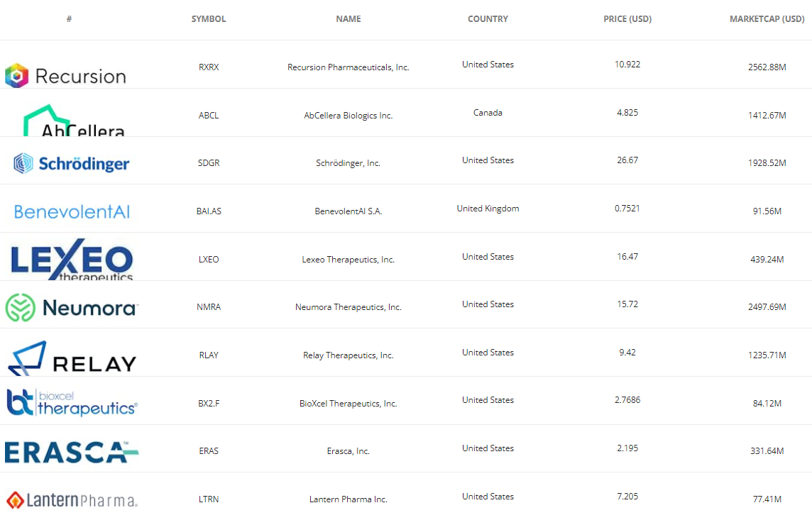This screenshot has width=812, height=520.
Task: Open AbCellera Biologics Inc. name link
Action: tap(348, 116)
